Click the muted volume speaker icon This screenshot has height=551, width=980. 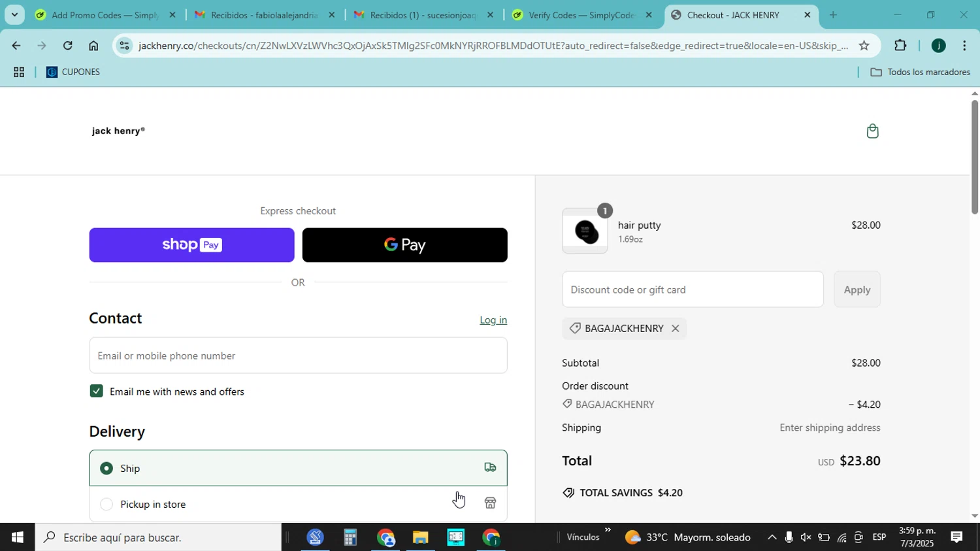click(806, 538)
